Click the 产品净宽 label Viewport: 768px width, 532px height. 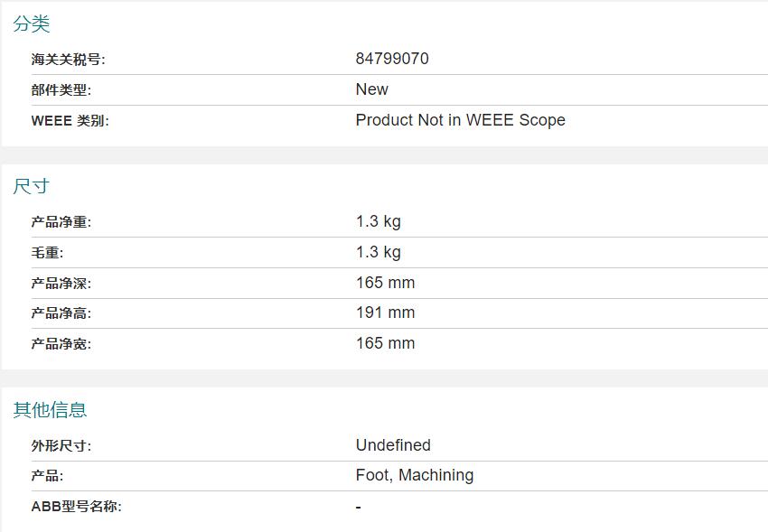point(61,344)
